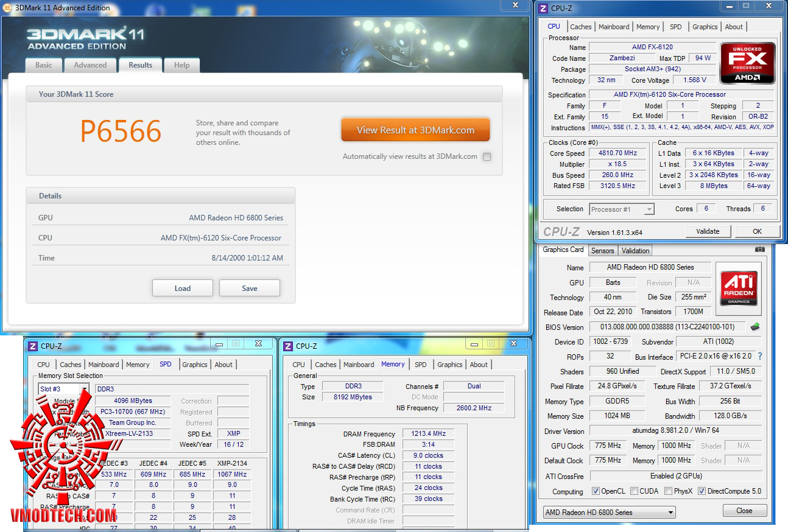Open the SPD tab in the top-right CPU-Z
Viewport: 788px width, 532px height.
[676, 27]
